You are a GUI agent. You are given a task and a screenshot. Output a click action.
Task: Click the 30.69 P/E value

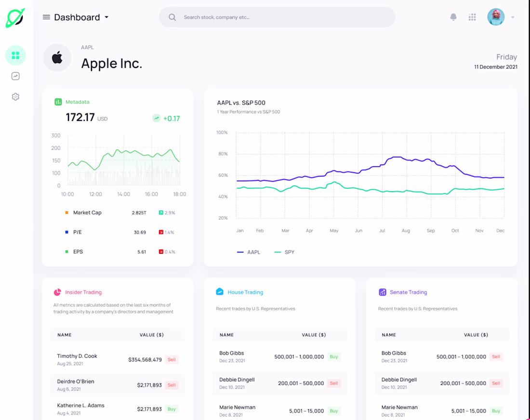[x=140, y=233]
